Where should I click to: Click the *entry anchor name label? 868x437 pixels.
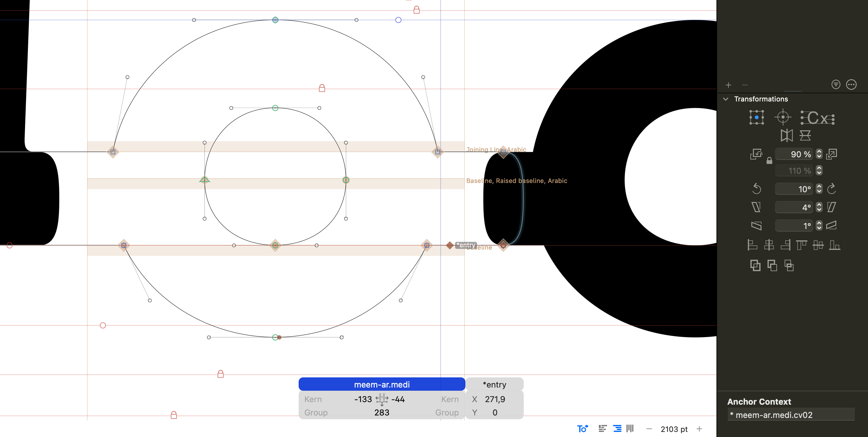click(x=494, y=384)
